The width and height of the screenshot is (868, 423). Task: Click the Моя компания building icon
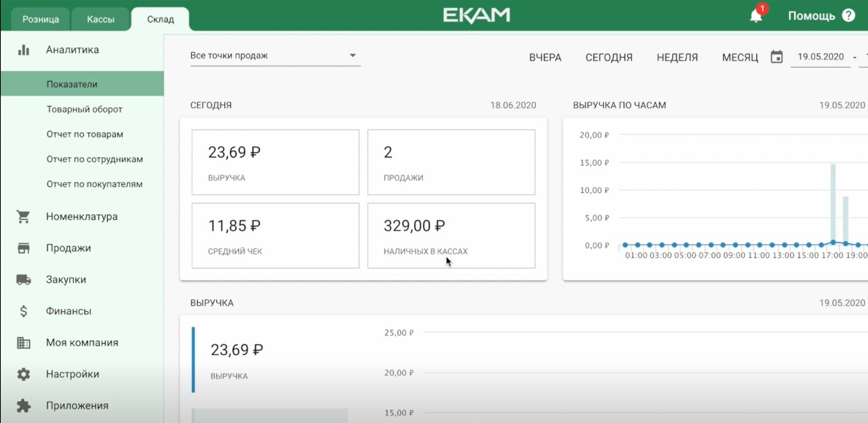(24, 343)
